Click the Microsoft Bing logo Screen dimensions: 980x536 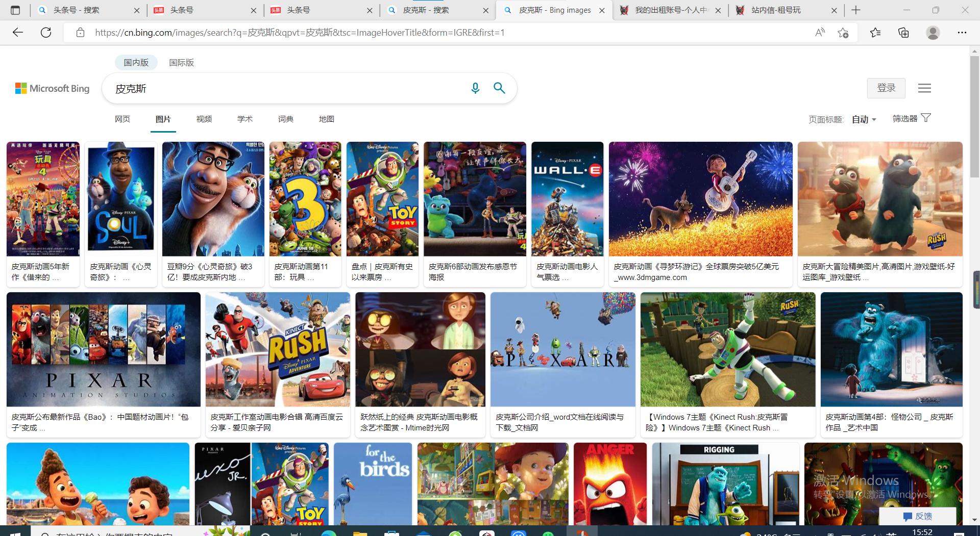[53, 89]
